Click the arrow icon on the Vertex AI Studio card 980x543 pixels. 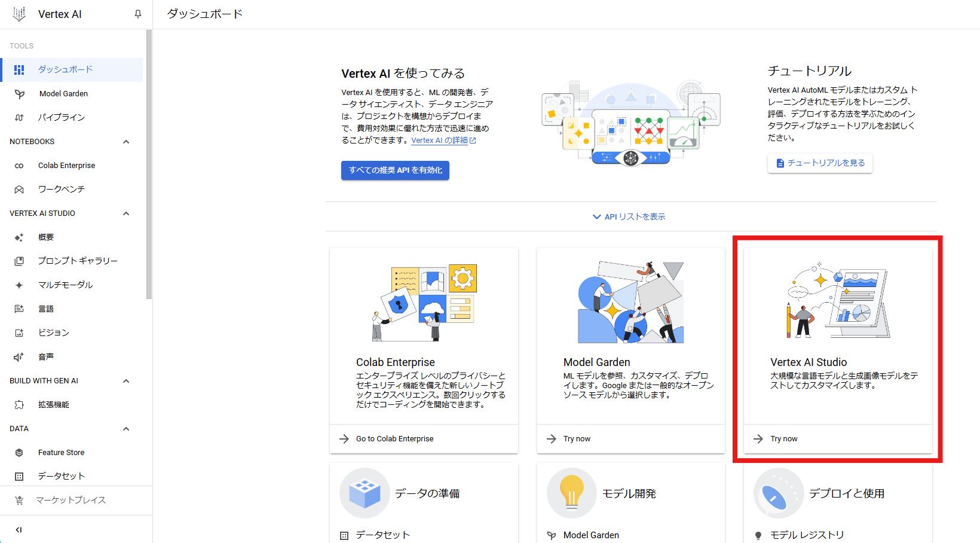[758, 439]
